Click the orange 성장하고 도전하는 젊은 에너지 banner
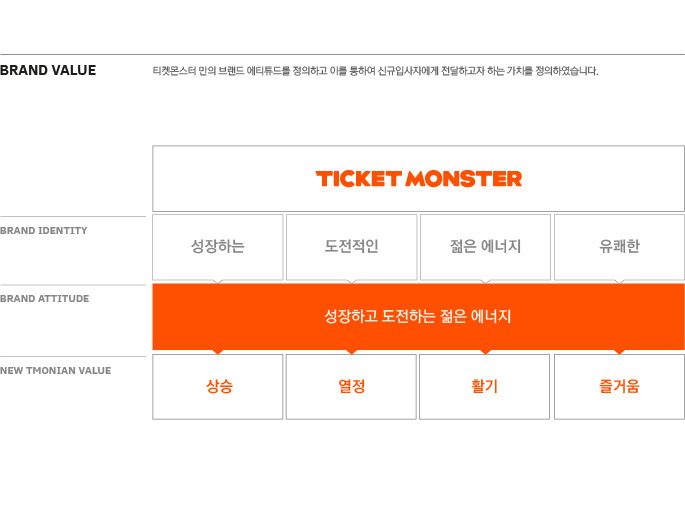 click(x=419, y=316)
